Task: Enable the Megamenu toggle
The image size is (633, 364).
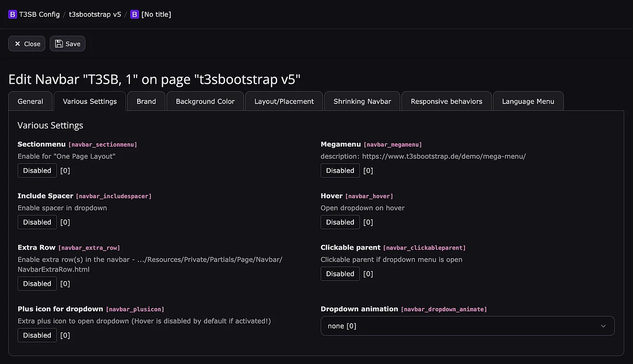Action: 340,171
